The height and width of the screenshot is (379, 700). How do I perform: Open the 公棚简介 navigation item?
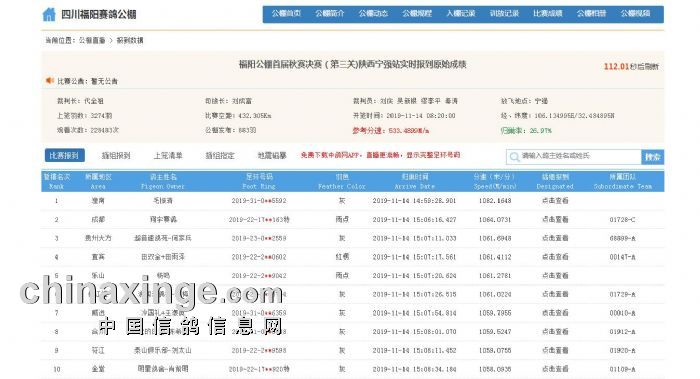coord(330,13)
